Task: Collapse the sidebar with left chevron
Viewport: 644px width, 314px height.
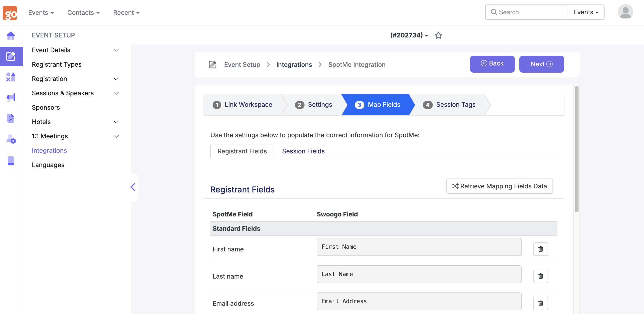Action: [133, 187]
